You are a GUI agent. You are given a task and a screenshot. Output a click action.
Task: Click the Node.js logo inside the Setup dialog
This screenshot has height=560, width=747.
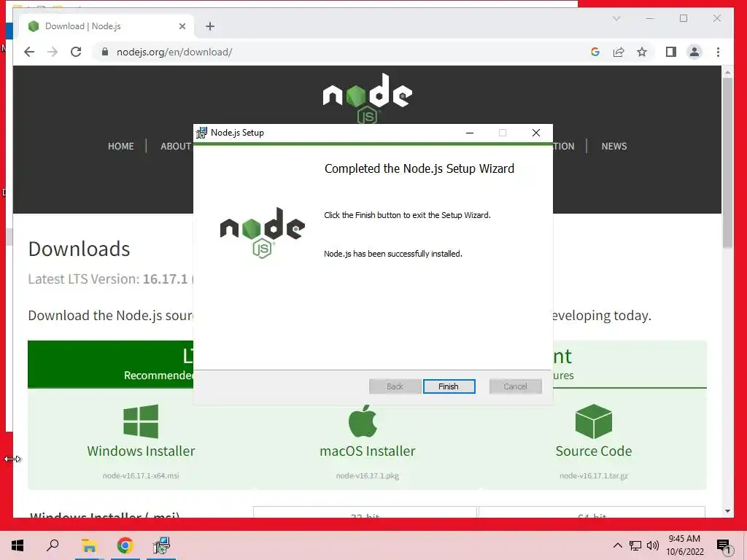263,233
